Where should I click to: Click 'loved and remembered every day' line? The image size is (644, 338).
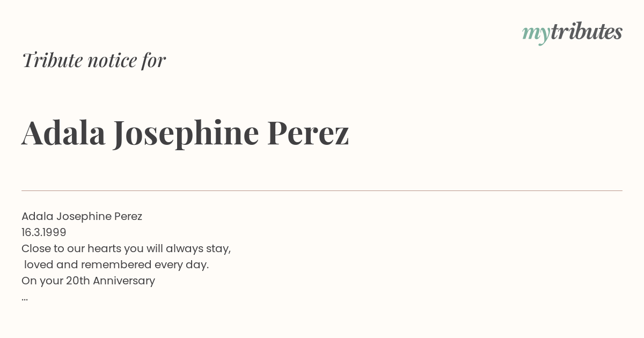pos(116,265)
